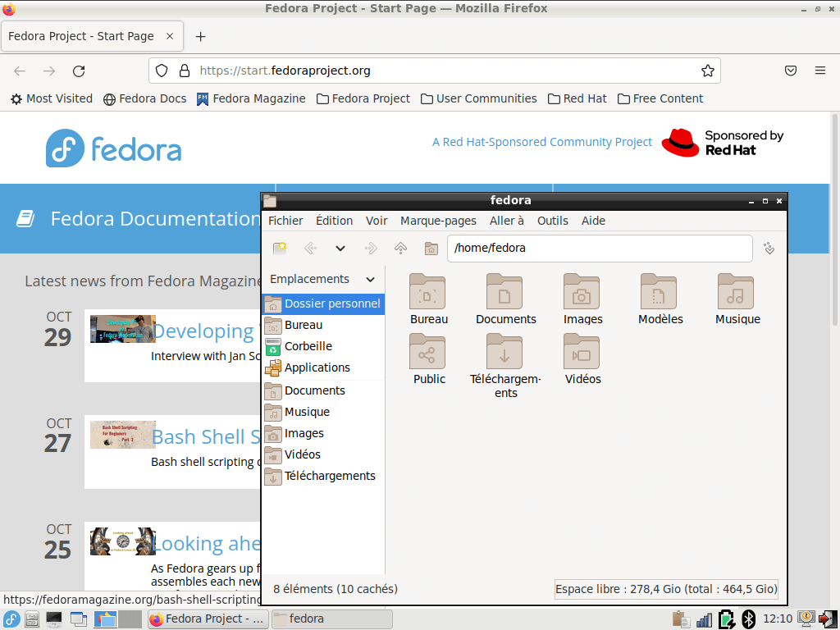Open the Aller à menu
840x630 pixels.
(x=507, y=221)
